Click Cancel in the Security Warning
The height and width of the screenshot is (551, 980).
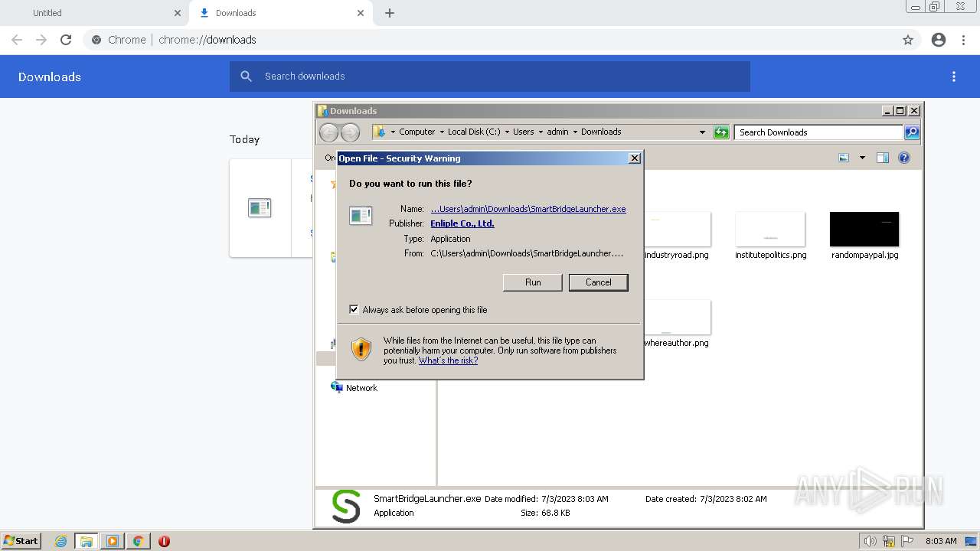point(598,282)
